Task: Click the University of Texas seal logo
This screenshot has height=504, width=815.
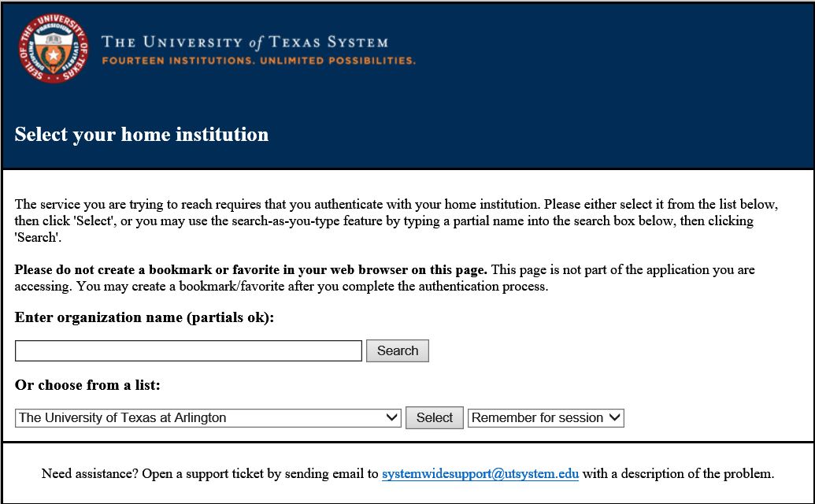Action: point(53,48)
